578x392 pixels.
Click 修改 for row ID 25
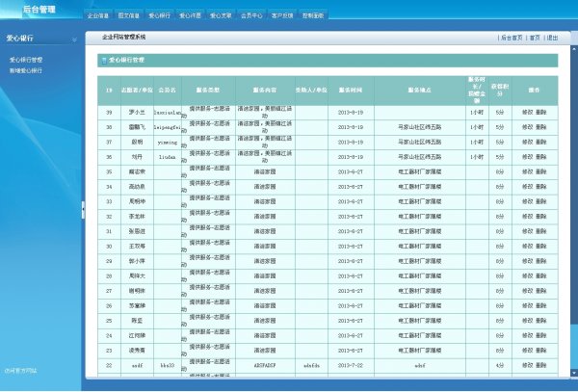pos(528,321)
